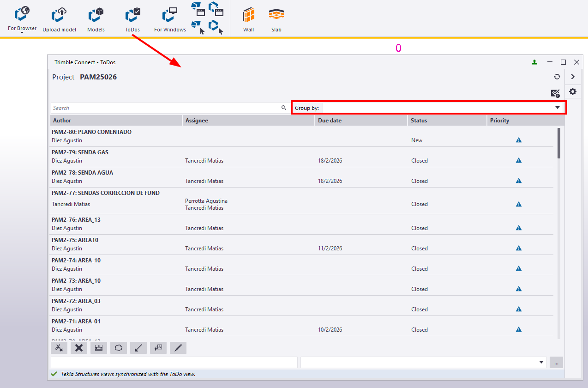Image resolution: width=588 pixels, height=388 pixels.
Task: Pick the freehand pencil markup tool
Action: (x=178, y=348)
